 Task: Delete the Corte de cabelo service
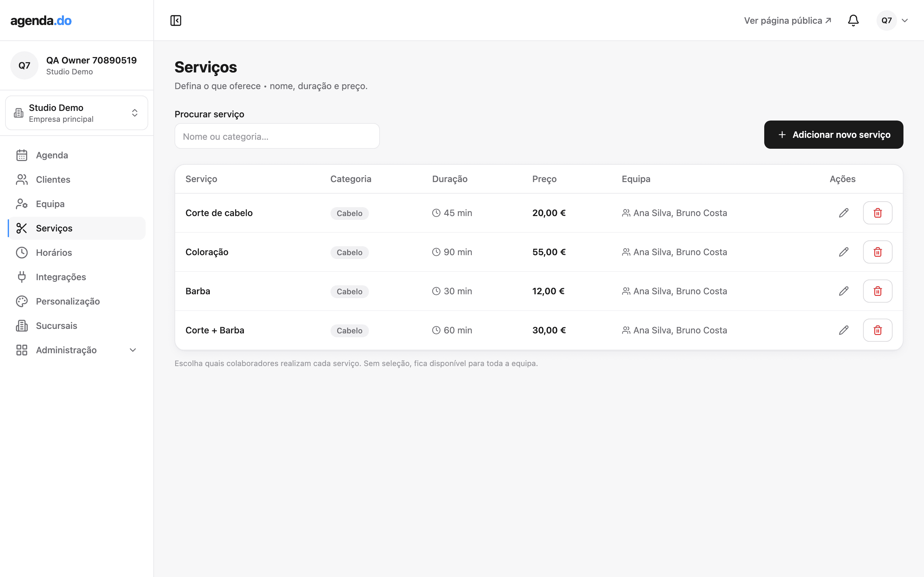[x=877, y=213]
